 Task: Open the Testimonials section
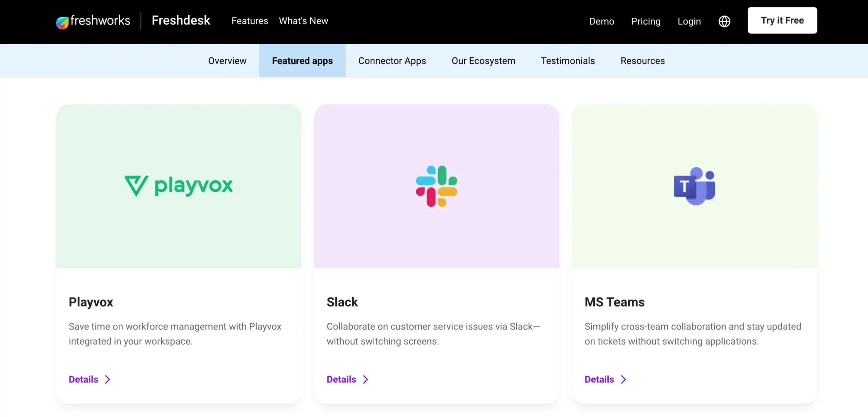point(567,60)
